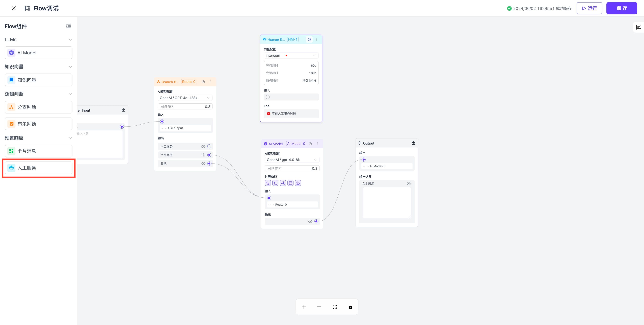The image size is (644, 325).
Task: Click the down chevron beside Route-0 input
Action: (x=269, y=205)
